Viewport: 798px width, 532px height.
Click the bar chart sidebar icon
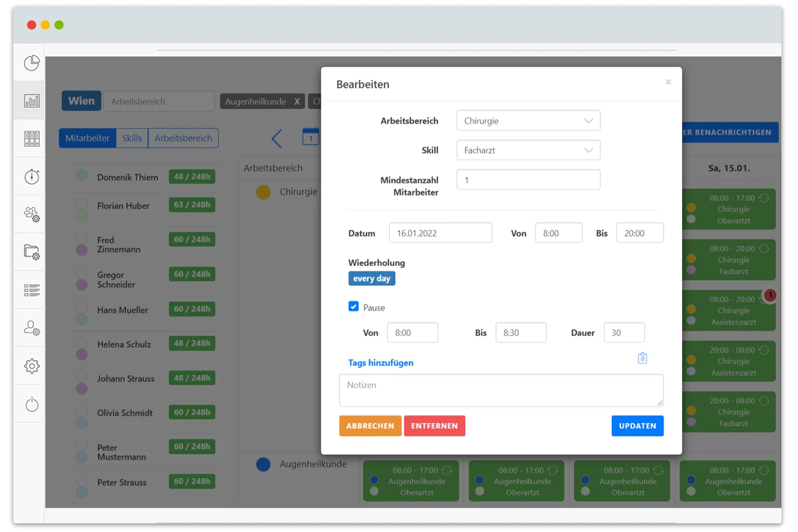pos(31,101)
